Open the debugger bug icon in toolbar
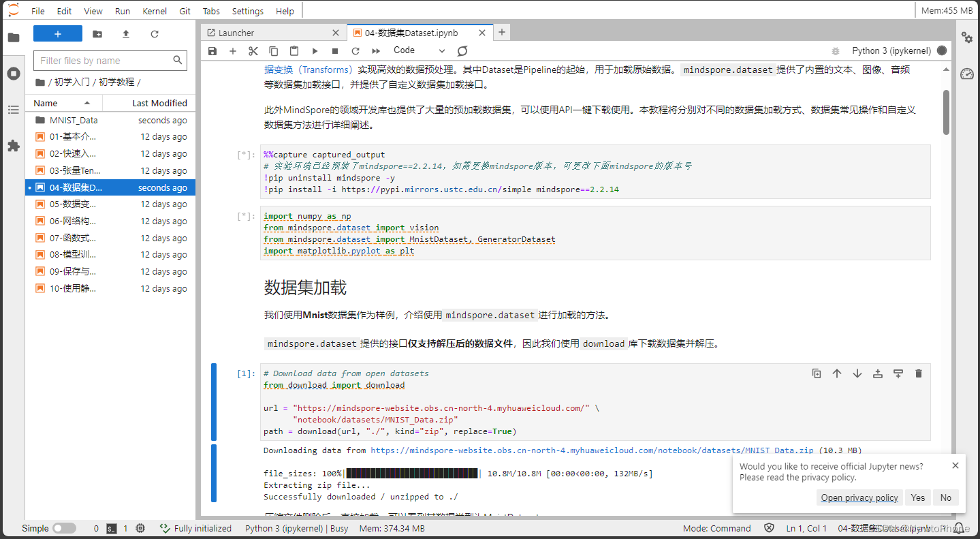 coord(836,50)
